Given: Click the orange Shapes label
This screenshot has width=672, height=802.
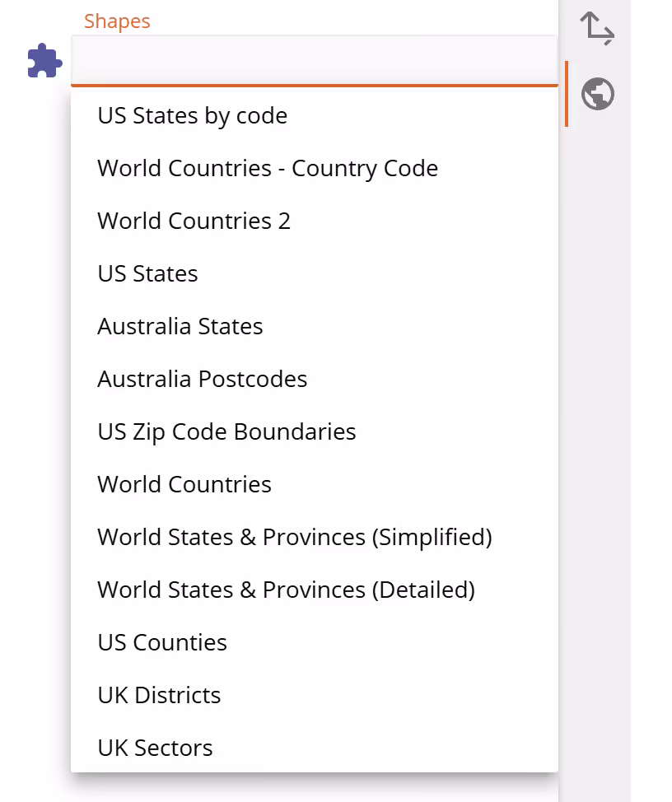Looking at the screenshot, I should (117, 21).
